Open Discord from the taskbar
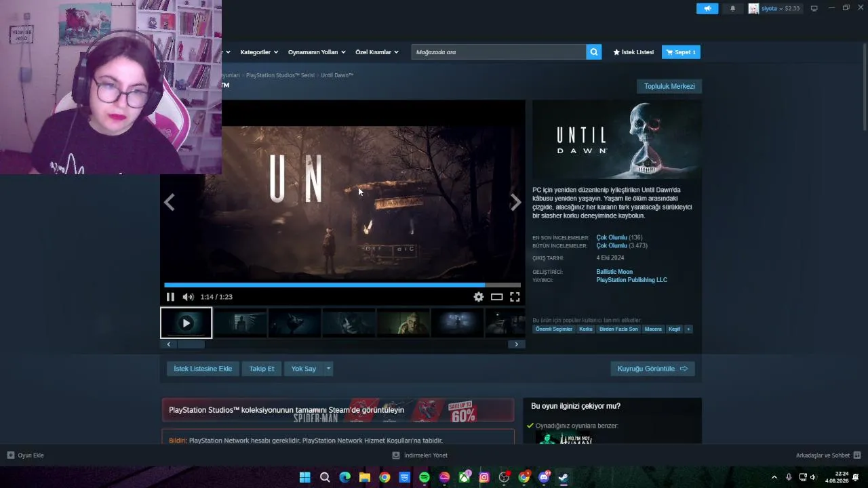This screenshot has height=488, width=868. coord(544,477)
